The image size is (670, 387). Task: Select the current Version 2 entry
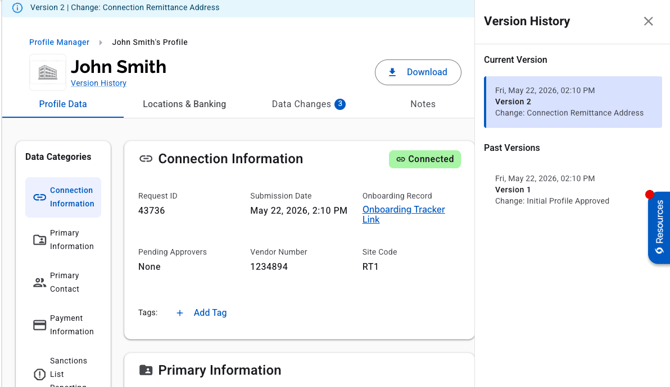point(573,102)
